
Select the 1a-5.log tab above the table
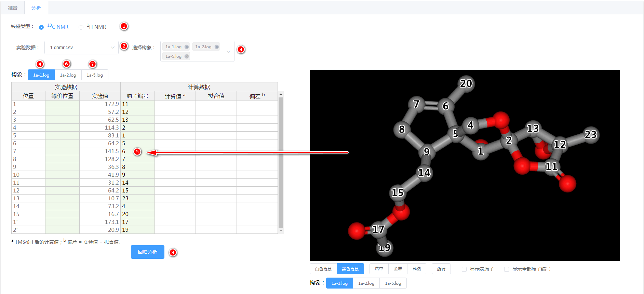tap(95, 75)
